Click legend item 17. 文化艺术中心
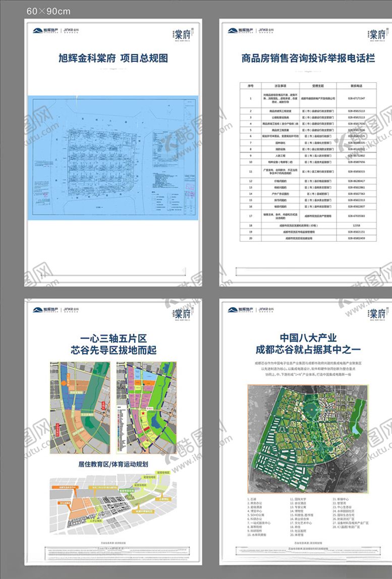This screenshot has width=392, height=579. coord(301,523)
